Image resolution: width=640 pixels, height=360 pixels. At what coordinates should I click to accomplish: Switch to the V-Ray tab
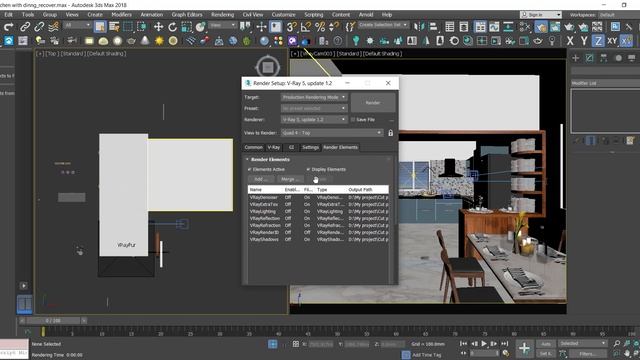[x=273, y=147]
